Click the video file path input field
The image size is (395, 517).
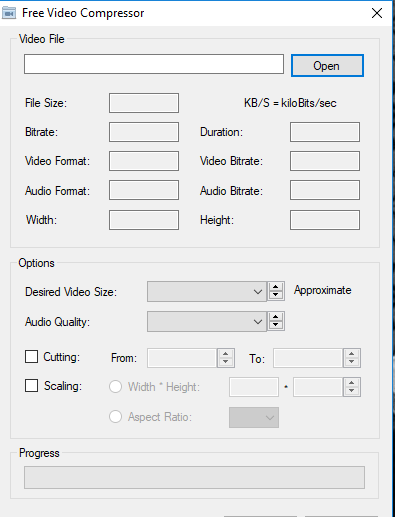coord(154,64)
